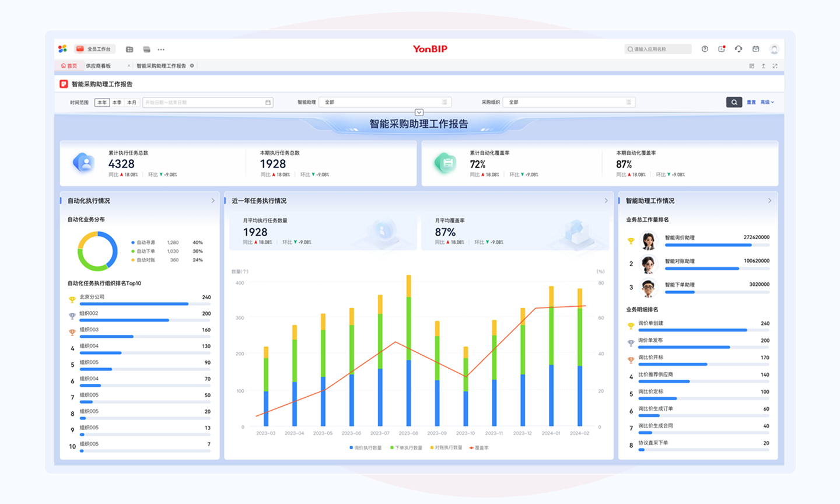Open the 采购组织 dropdown

pyautogui.click(x=569, y=102)
